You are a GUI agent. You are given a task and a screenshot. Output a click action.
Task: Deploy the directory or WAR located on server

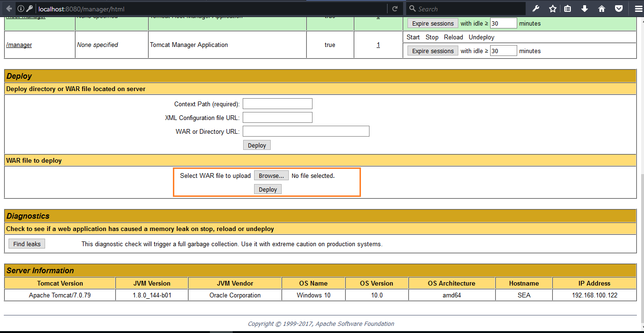[256, 145]
